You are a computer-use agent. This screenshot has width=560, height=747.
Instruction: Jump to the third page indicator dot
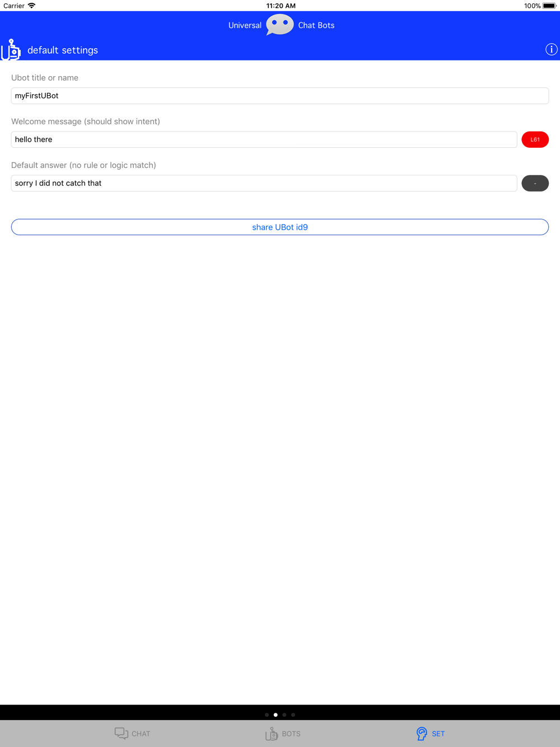coord(284,715)
